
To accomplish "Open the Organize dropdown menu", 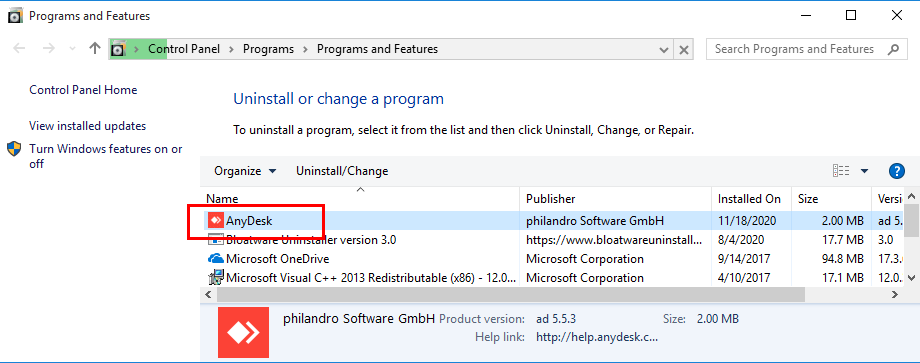I will tap(245, 171).
